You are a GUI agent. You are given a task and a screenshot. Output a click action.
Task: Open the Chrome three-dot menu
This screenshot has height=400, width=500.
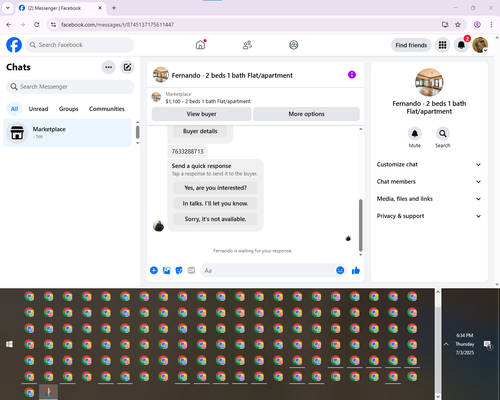pyautogui.click(x=491, y=25)
